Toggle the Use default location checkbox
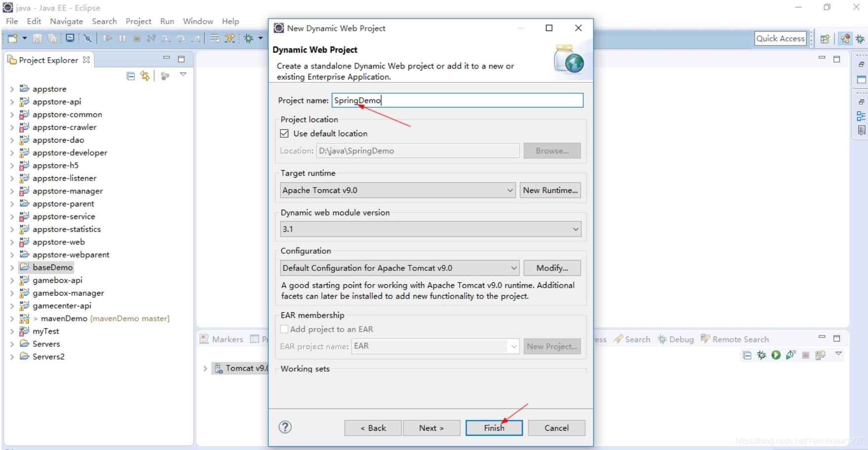This screenshot has height=450, width=868. 284,133
